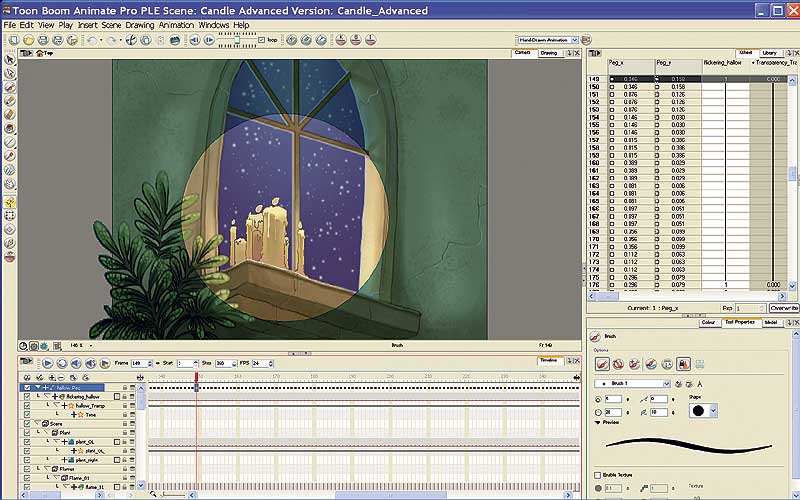The width and height of the screenshot is (800, 500).
Task: Collapse the hallow Peg layer triangle
Action: 38,388
